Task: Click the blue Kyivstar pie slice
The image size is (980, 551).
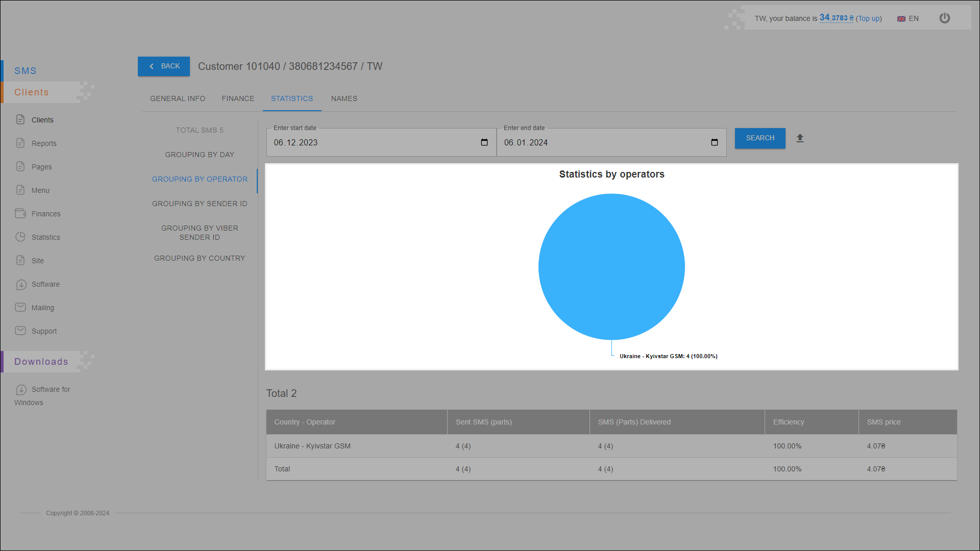Action: (x=611, y=266)
